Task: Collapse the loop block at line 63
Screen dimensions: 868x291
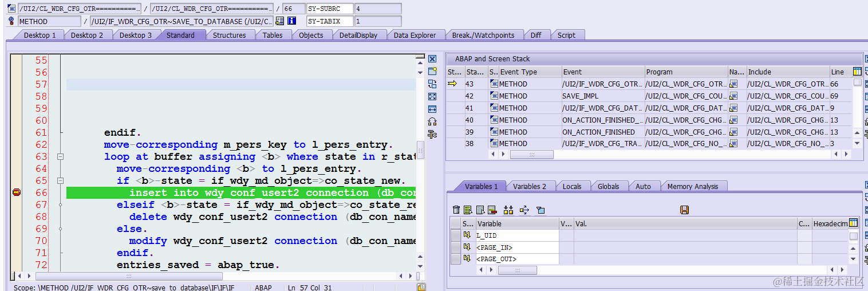Action: click(x=61, y=157)
